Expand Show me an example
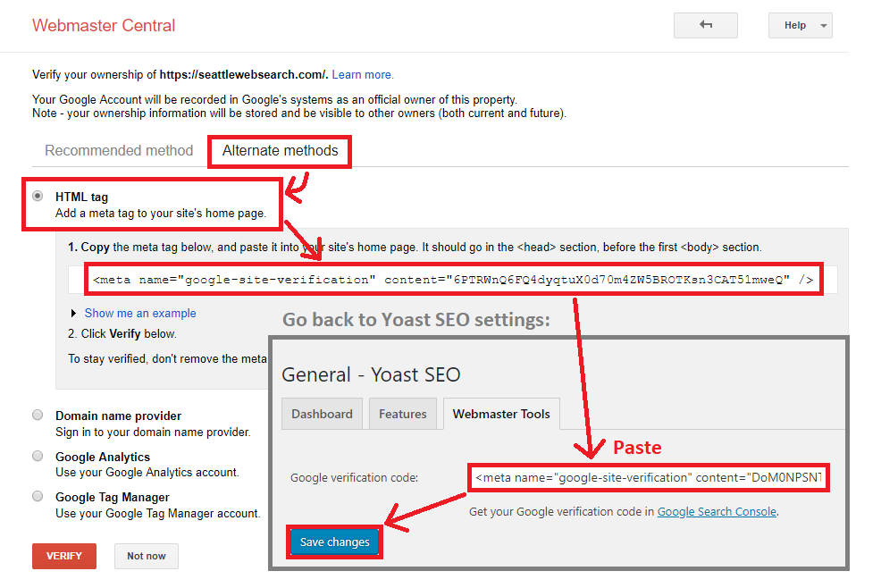The height and width of the screenshot is (588, 881). click(x=140, y=313)
